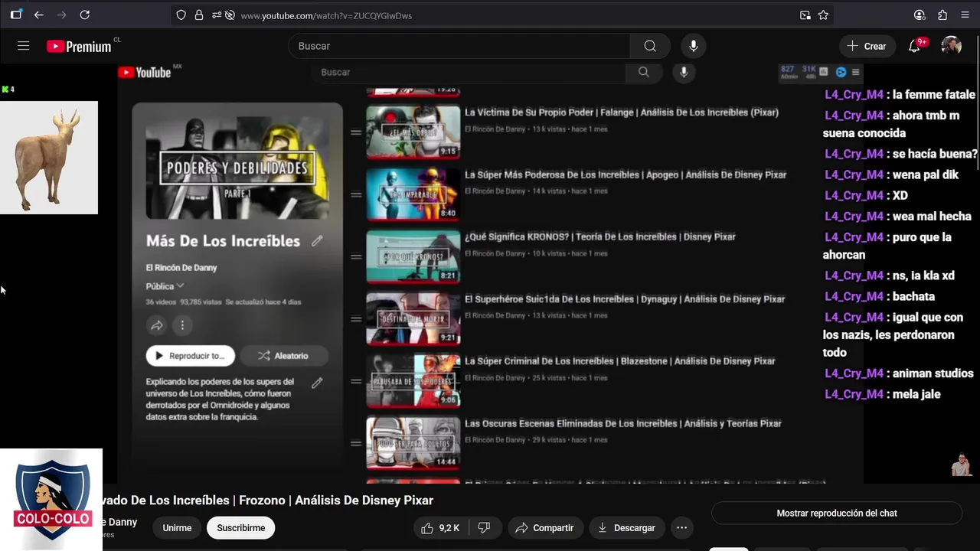Click the video title 'Frozono | Análisis De Disney Pixar'
980x551 pixels.
(336, 500)
